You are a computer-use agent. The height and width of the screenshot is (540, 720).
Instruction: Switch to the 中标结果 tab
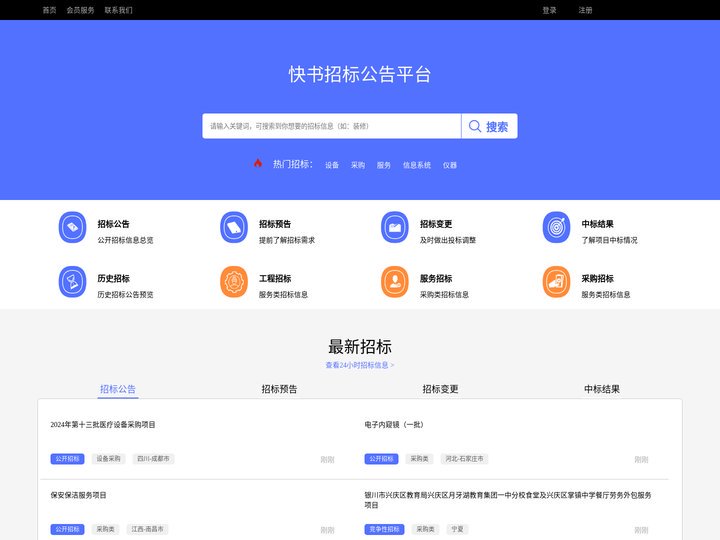tap(602, 389)
